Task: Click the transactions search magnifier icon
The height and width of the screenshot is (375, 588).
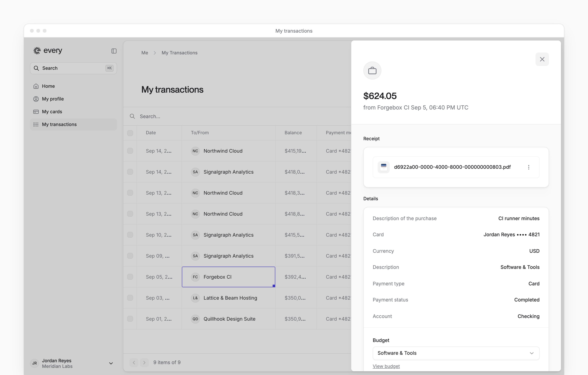Action: tap(132, 116)
